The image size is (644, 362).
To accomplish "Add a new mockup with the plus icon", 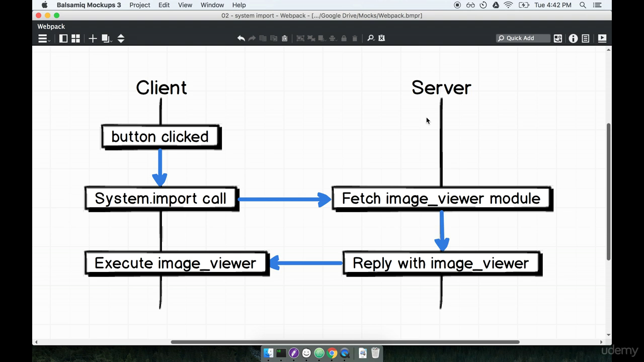I will click(x=93, y=38).
